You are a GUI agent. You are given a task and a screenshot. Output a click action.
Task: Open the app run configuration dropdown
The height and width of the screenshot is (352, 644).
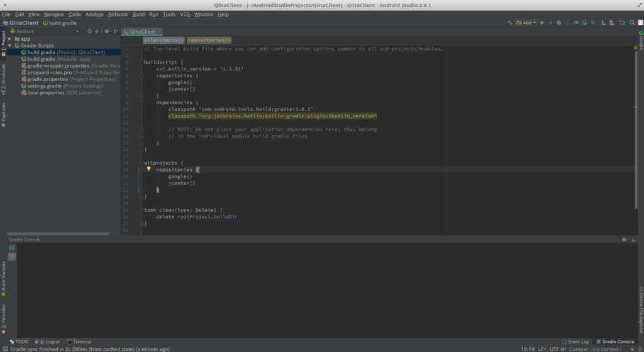pyautogui.click(x=526, y=23)
